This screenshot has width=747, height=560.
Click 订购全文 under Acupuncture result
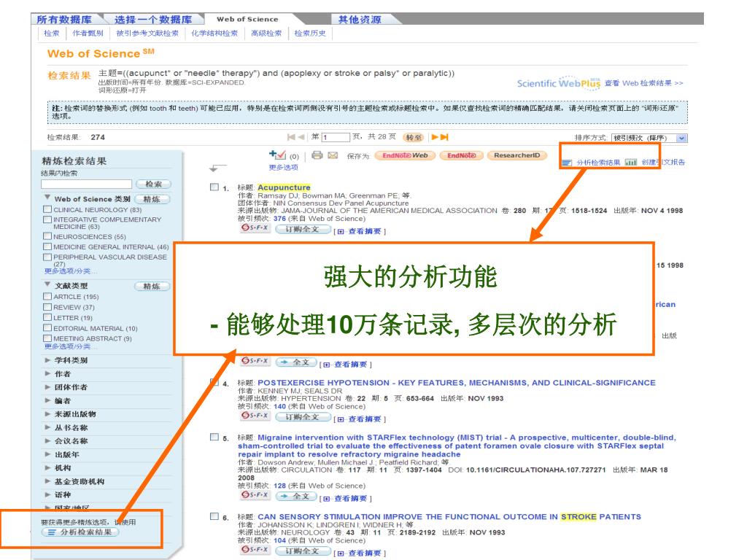(x=303, y=230)
